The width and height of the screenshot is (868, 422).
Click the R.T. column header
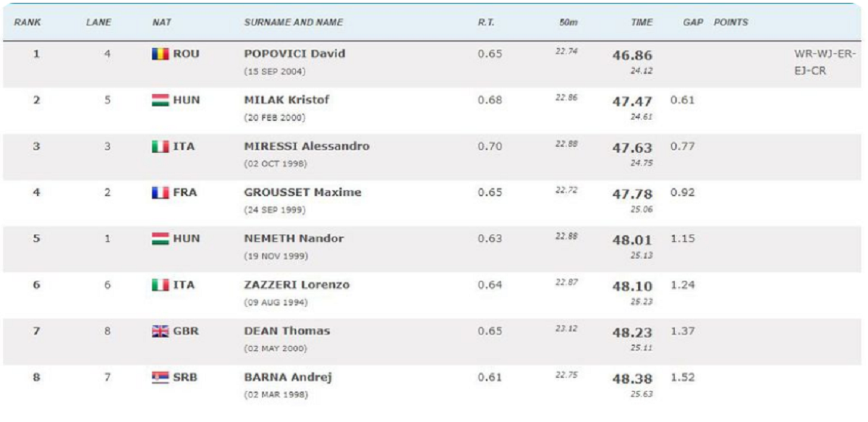point(485,22)
